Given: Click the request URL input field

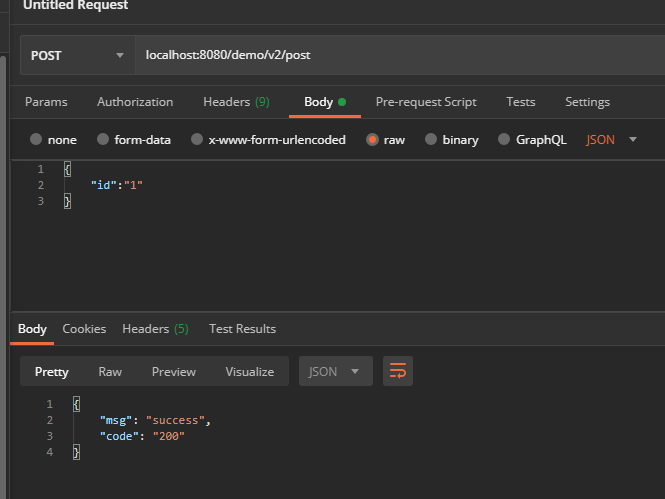Looking at the screenshot, I should click(x=400, y=55).
